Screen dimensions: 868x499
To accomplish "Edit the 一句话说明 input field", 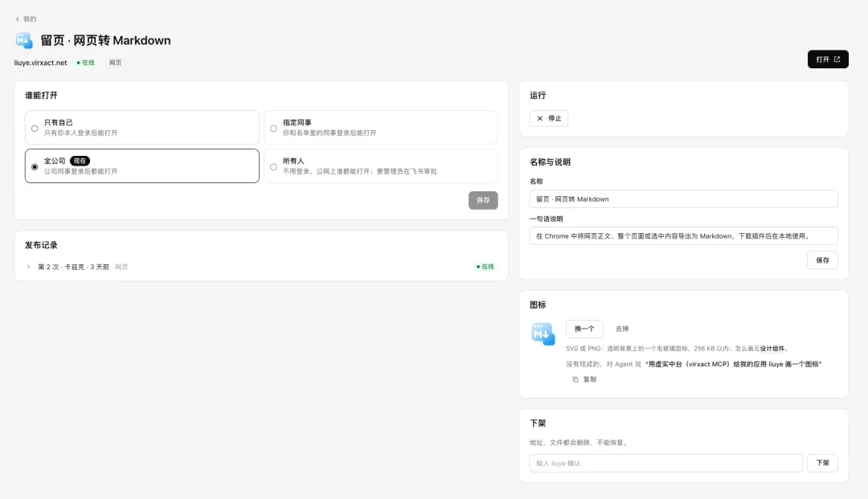I will [683, 236].
